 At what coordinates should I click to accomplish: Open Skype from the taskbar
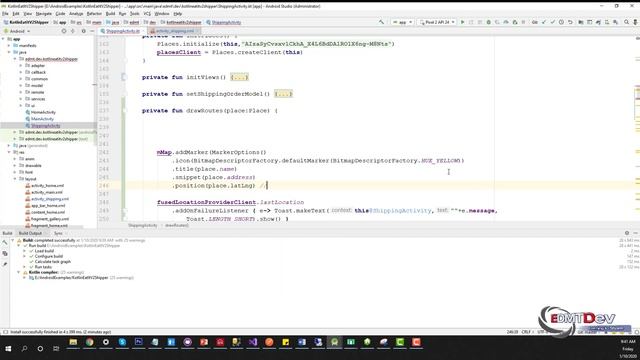pyautogui.click(x=122, y=342)
